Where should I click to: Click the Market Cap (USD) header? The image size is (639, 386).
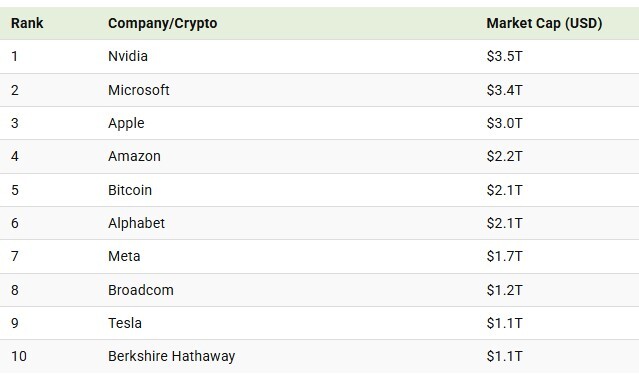pyautogui.click(x=544, y=23)
